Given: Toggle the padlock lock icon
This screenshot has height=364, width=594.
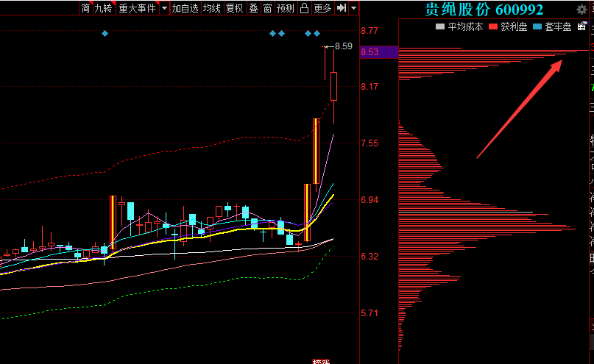Looking at the screenshot, I should point(304,8).
